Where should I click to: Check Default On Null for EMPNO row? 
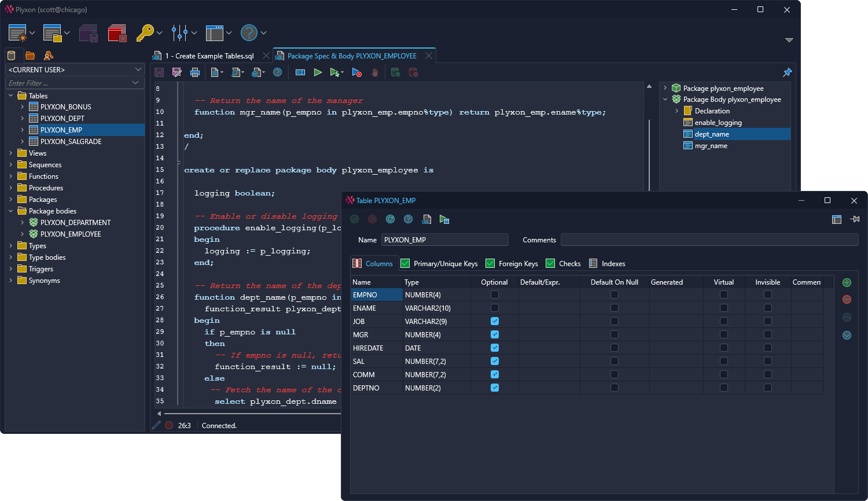pyautogui.click(x=615, y=294)
